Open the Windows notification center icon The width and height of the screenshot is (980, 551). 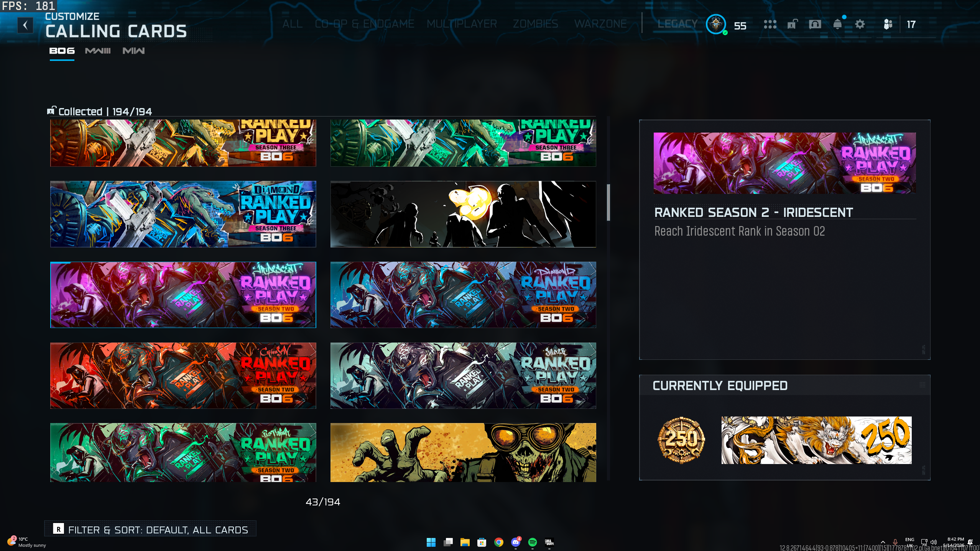pos(970,542)
